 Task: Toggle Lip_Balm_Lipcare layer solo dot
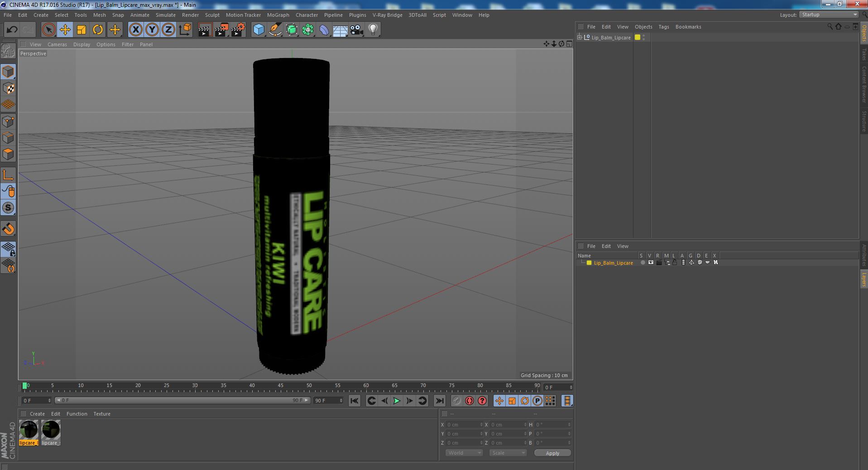point(643,262)
